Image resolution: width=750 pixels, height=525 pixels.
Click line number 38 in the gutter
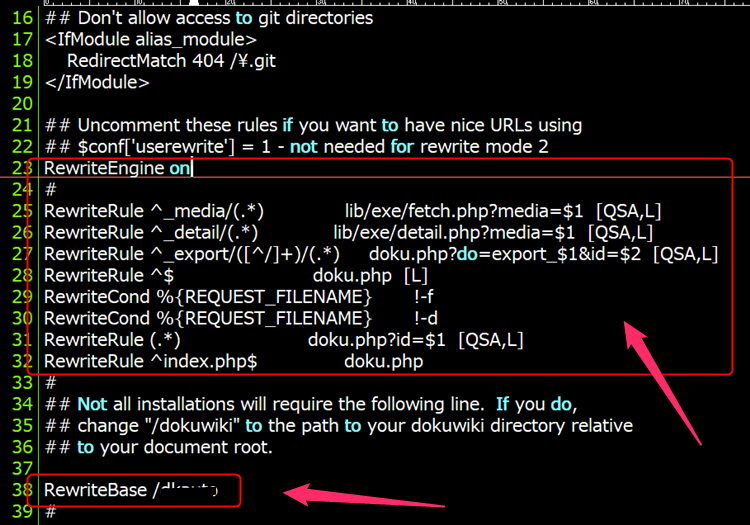[22, 490]
